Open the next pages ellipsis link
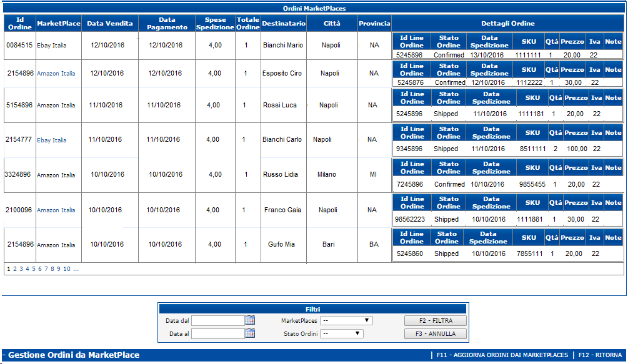Viewport: 628px width, 364px height. pyautogui.click(x=76, y=269)
